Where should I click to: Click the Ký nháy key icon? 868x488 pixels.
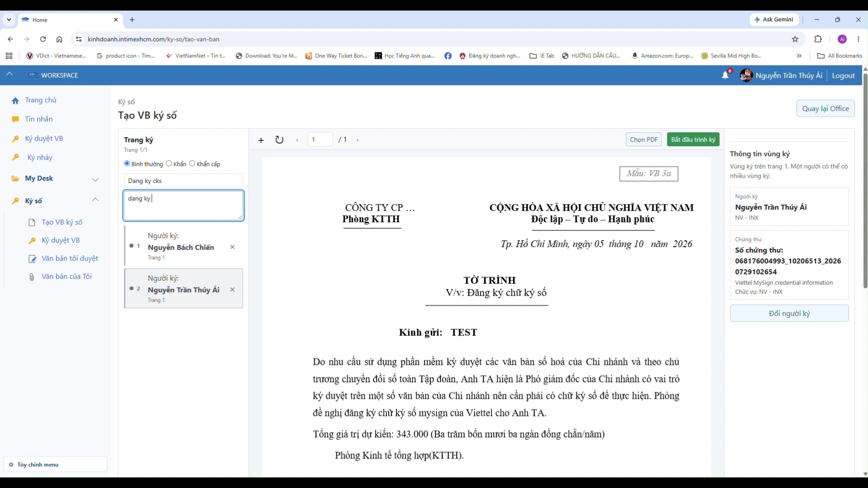click(15, 157)
